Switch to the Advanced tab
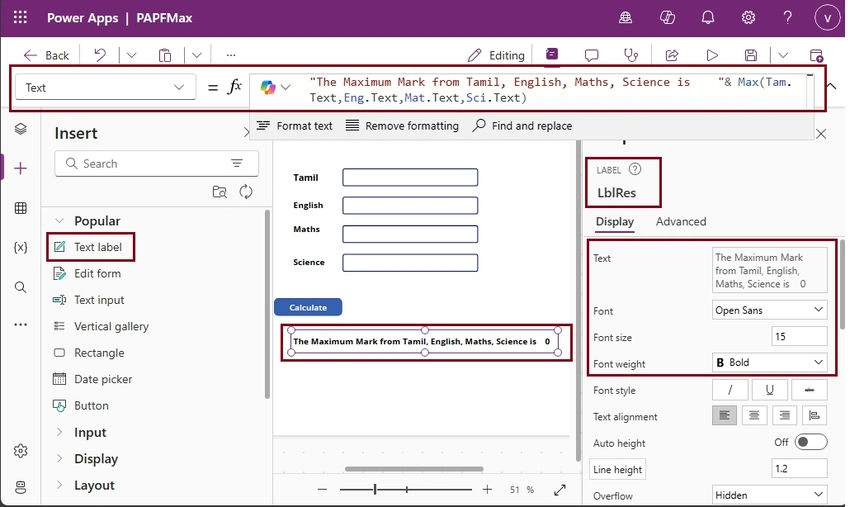850x507 pixels. [681, 221]
